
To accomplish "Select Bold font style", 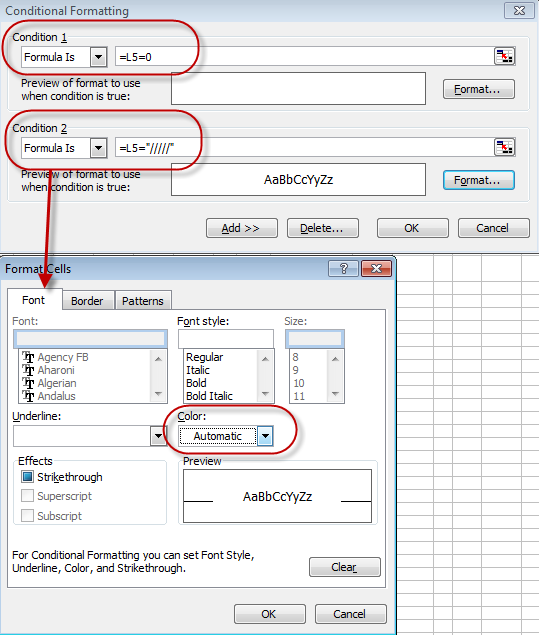I will point(196,383).
